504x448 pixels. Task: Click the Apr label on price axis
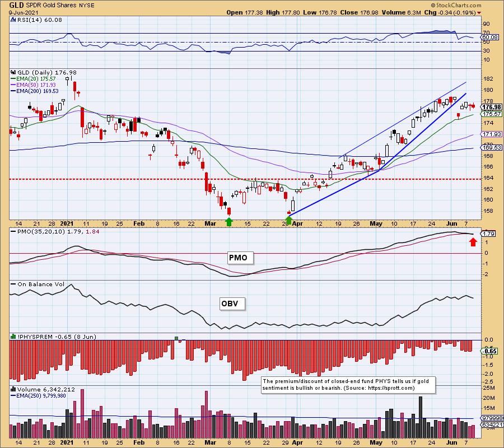[x=298, y=223]
